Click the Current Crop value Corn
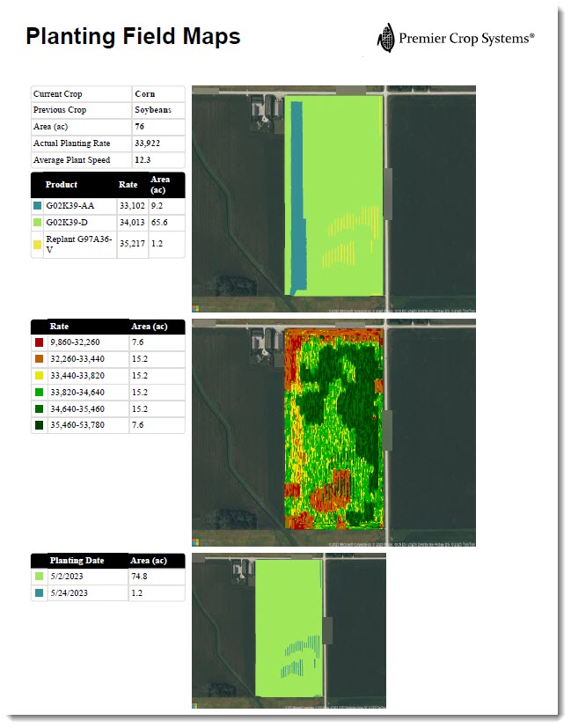The width and height of the screenshot is (571, 728). 144,93
